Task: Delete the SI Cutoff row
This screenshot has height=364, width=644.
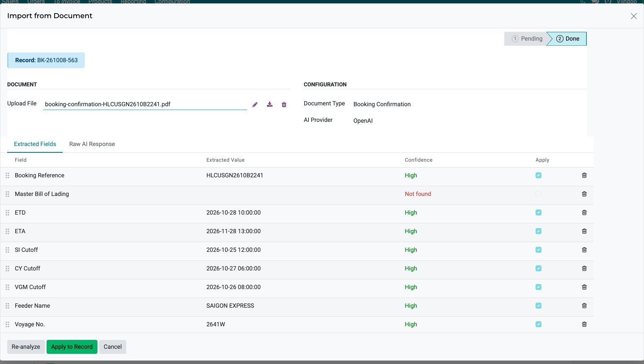Action: tap(584, 250)
